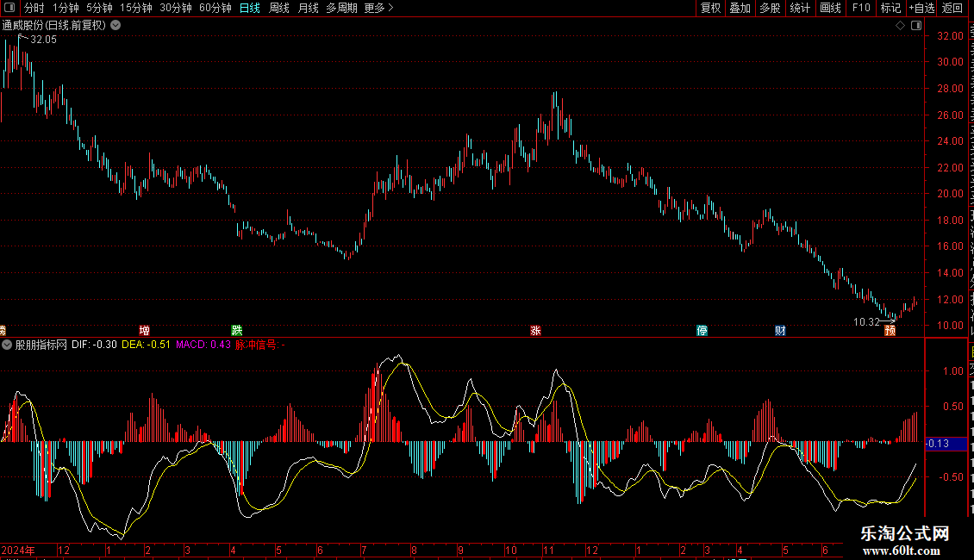Viewport: 974px width, 560px height.
Task: Click the teal 停 event marker
Action: tap(702, 330)
